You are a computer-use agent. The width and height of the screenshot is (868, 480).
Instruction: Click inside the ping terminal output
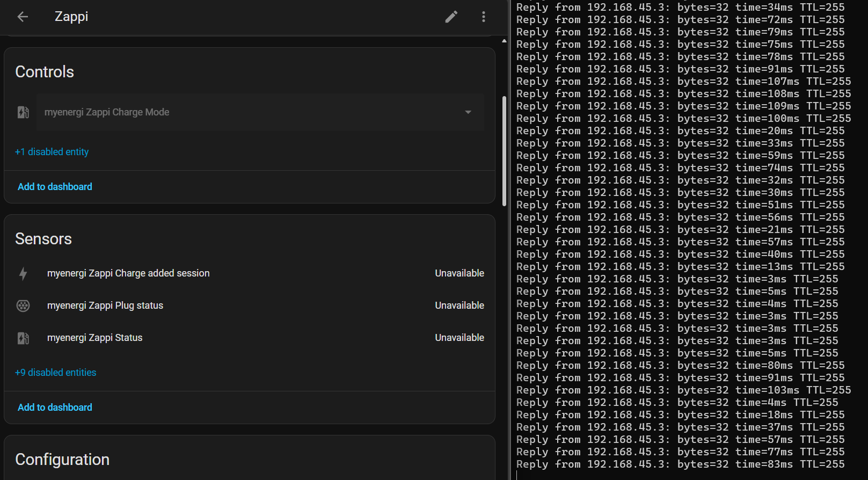pyautogui.click(x=687, y=242)
